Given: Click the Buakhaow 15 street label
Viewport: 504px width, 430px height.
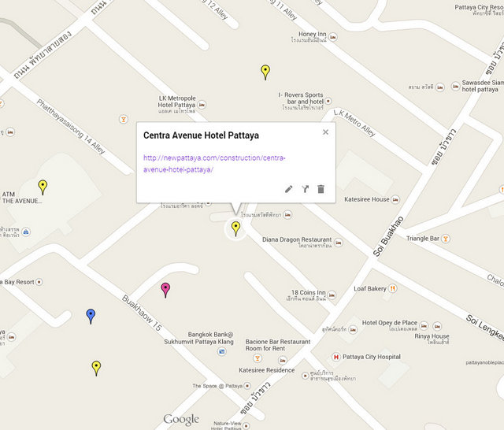Looking at the screenshot, I should coord(142,313).
